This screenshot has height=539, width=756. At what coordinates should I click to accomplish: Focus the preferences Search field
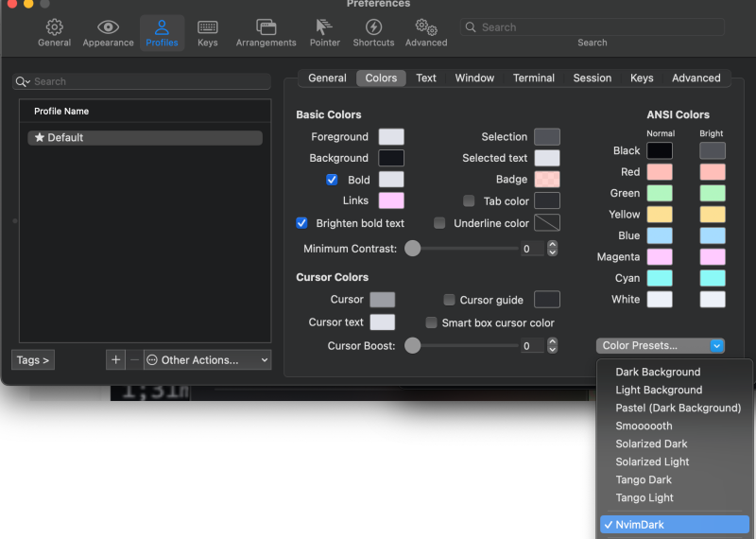pyautogui.click(x=593, y=27)
